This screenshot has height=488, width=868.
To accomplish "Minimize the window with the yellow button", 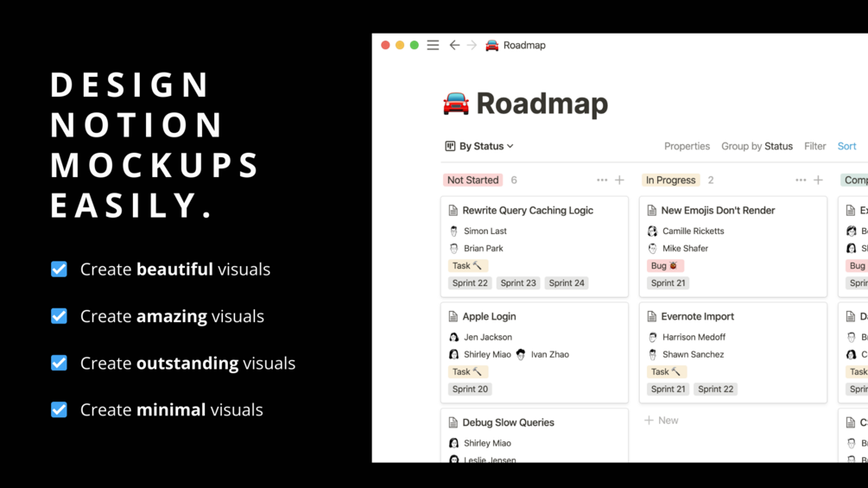I will [x=400, y=46].
